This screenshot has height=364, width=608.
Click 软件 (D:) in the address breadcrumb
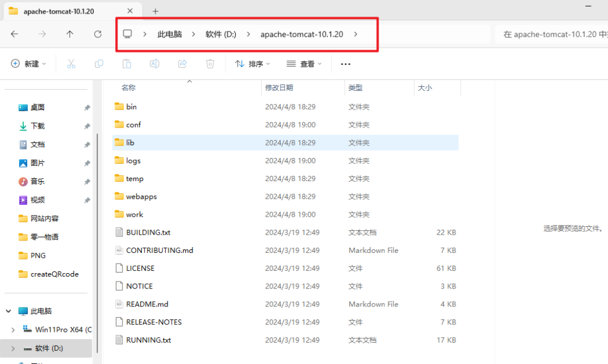pyautogui.click(x=221, y=34)
